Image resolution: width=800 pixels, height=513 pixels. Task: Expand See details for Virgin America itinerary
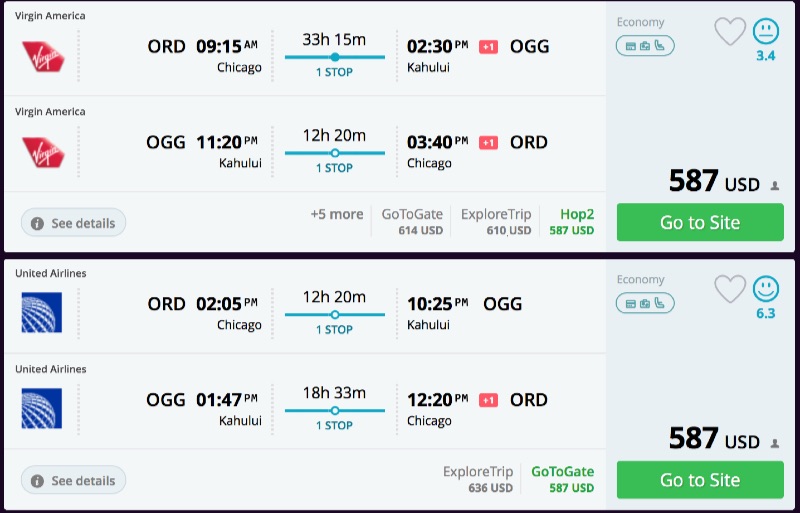73,223
